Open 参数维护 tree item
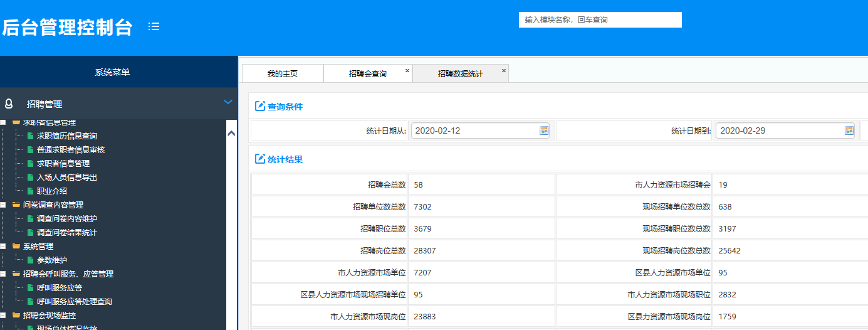 coord(52,260)
